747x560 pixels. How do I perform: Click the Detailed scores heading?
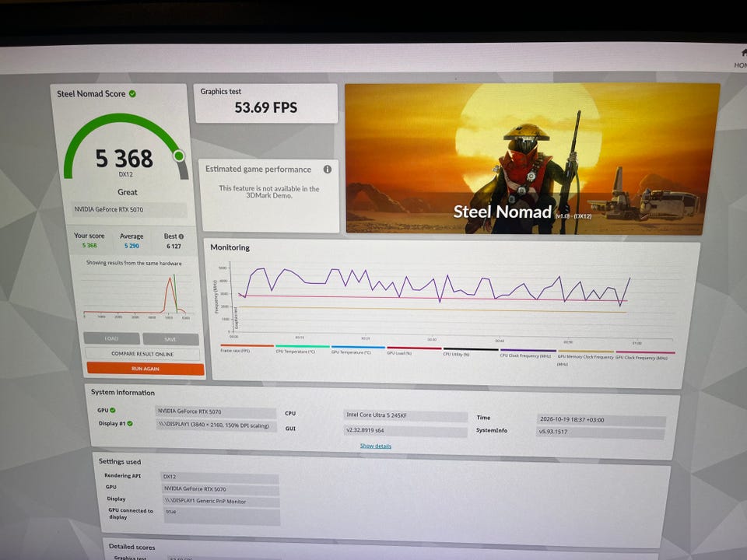coord(132,547)
